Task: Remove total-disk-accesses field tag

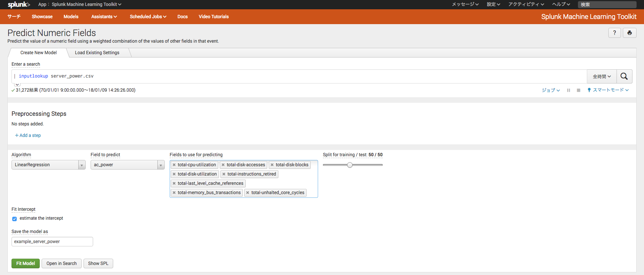Action: pyautogui.click(x=223, y=165)
